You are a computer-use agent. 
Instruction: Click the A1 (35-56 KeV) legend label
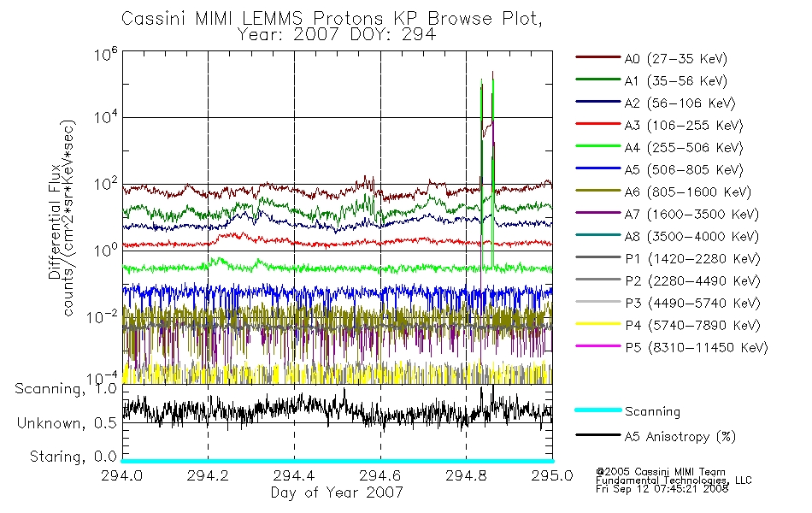[676, 81]
